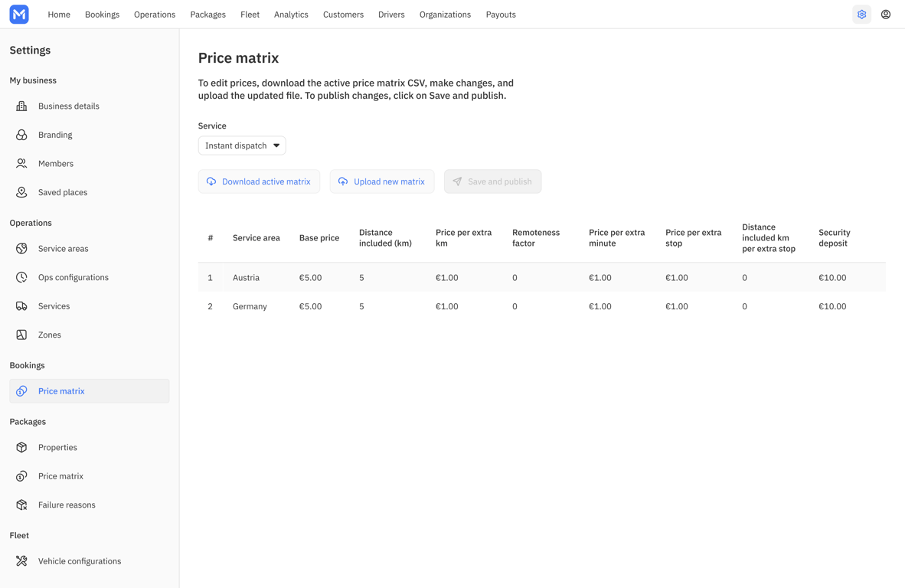Image resolution: width=905 pixels, height=588 pixels.
Task: Click Download active matrix button
Action: (259, 181)
